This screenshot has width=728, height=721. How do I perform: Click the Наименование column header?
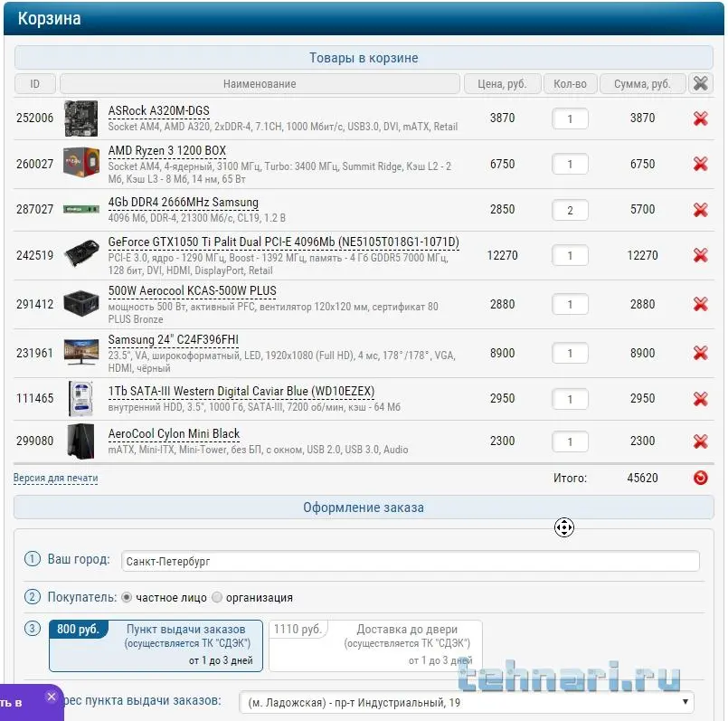click(260, 83)
